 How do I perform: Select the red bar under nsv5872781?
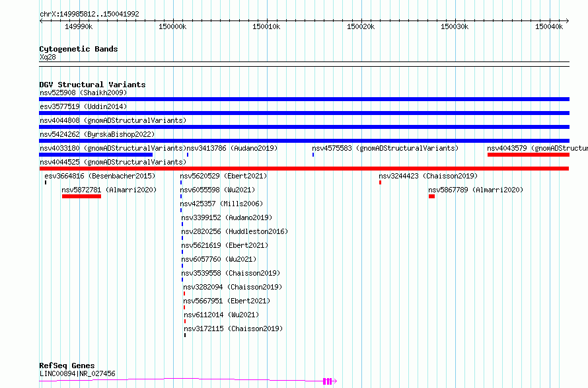coord(81,196)
